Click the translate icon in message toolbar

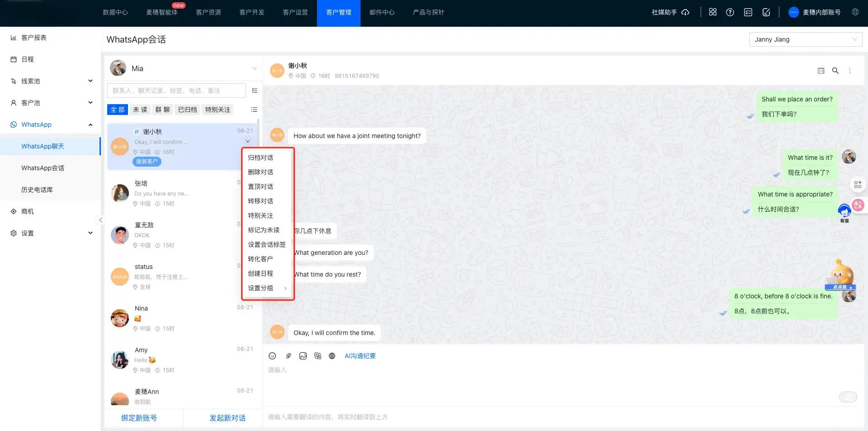click(x=318, y=356)
